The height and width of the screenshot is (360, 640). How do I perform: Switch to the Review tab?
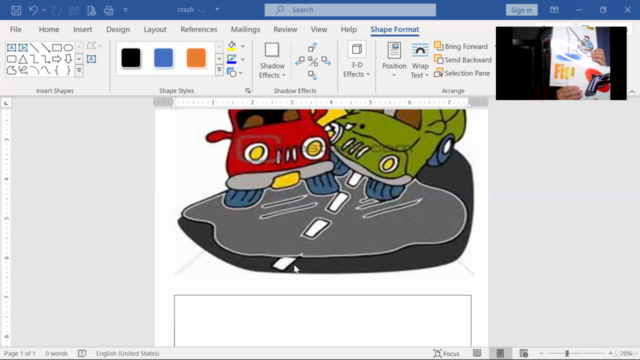click(285, 29)
